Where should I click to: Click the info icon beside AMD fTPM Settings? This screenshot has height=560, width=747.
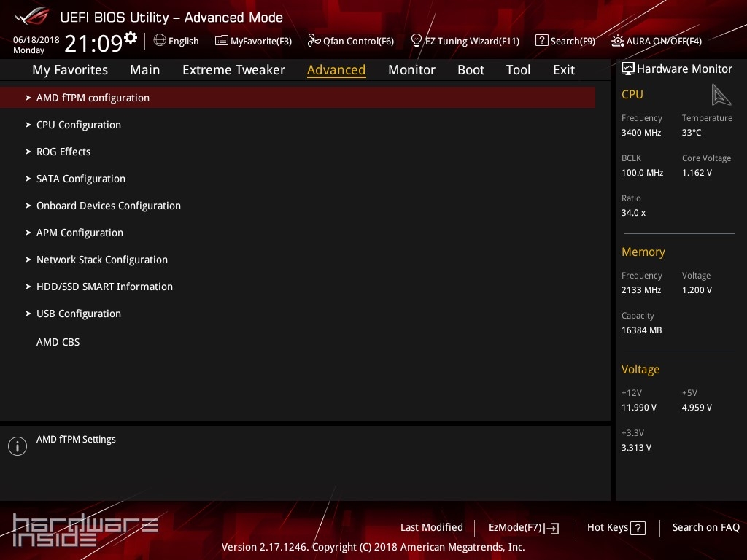(x=18, y=446)
